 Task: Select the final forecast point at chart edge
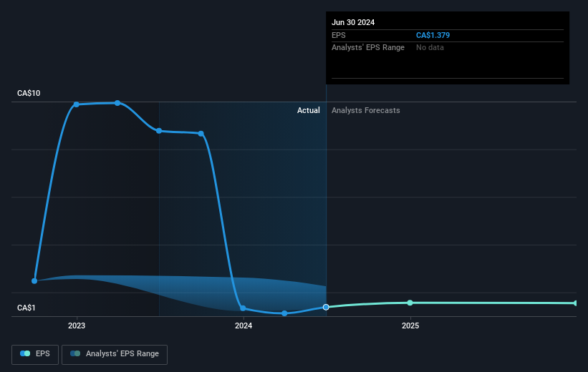(x=576, y=303)
